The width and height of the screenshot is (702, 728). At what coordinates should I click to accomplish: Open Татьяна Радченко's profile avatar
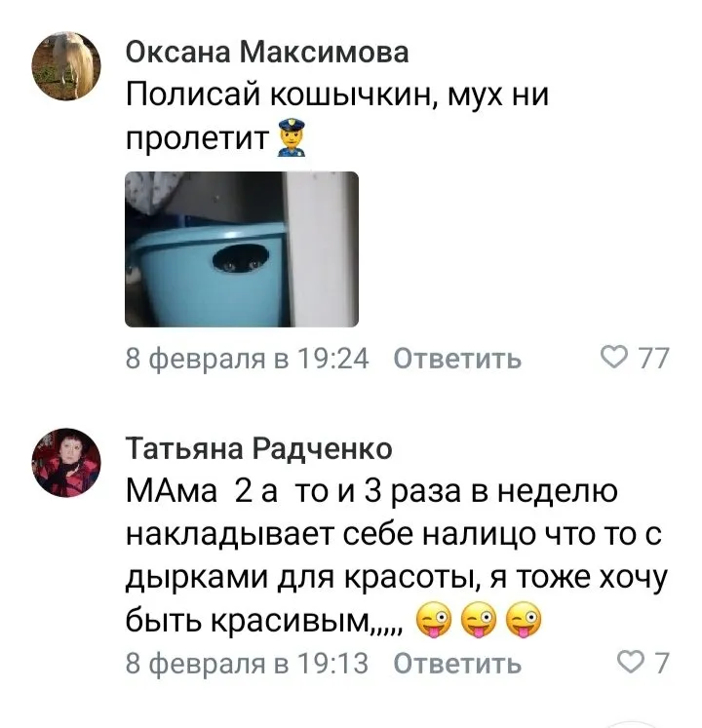click(66, 462)
